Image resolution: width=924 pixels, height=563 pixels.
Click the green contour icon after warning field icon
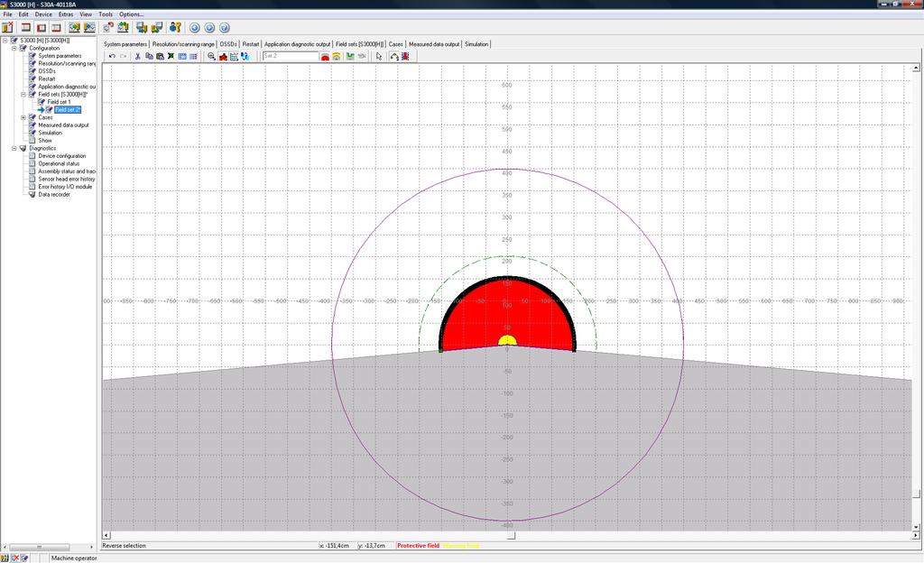click(351, 57)
